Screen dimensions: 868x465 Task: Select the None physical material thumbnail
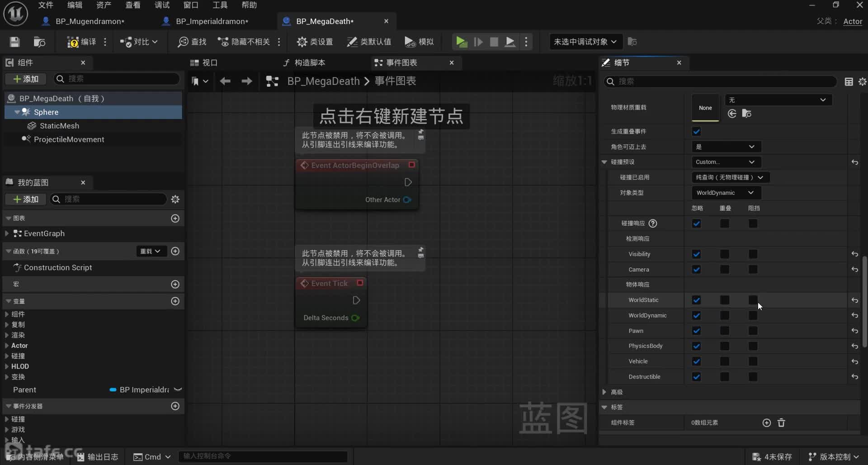tap(705, 108)
